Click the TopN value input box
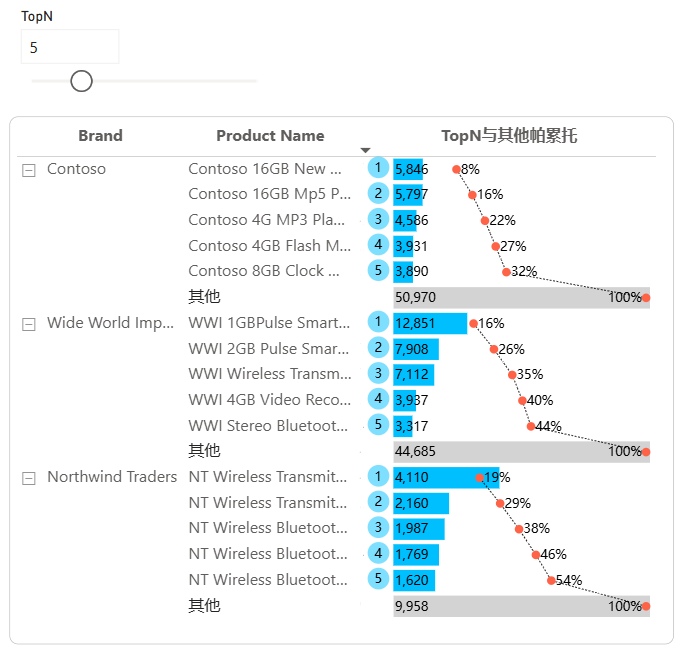688x657 pixels. click(x=70, y=47)
